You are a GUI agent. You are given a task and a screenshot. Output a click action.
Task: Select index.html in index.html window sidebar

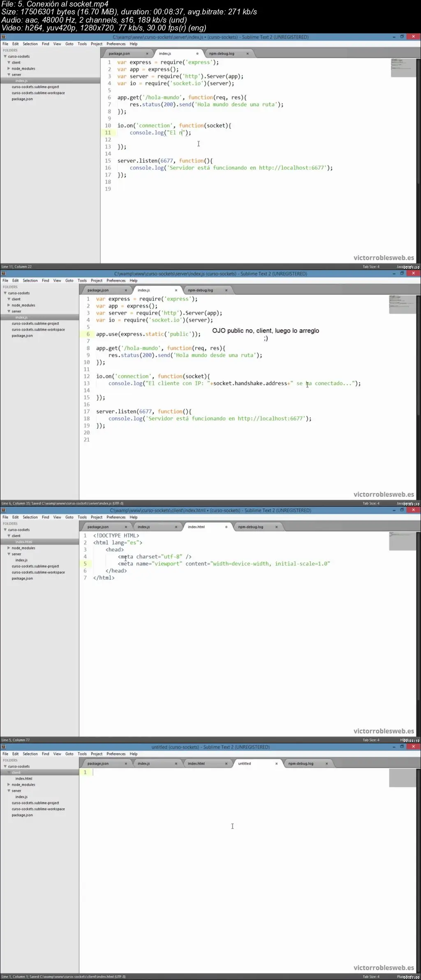point(24,542)
